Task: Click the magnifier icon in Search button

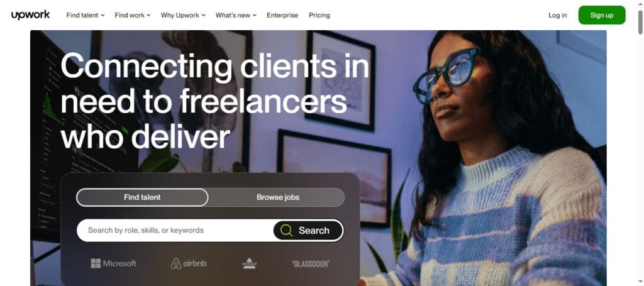Action: click(x=286, y=230)
